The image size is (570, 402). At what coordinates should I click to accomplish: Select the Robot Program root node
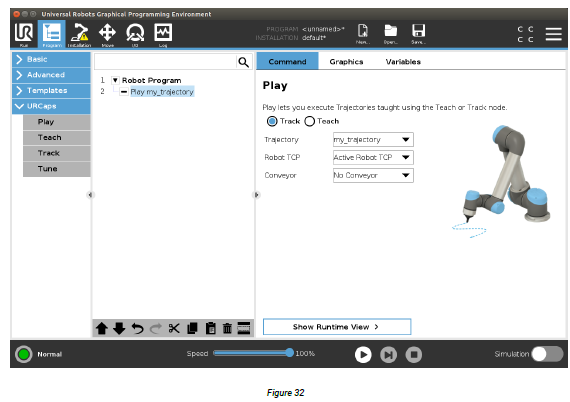pyautogui.click(x=151, y=80)
